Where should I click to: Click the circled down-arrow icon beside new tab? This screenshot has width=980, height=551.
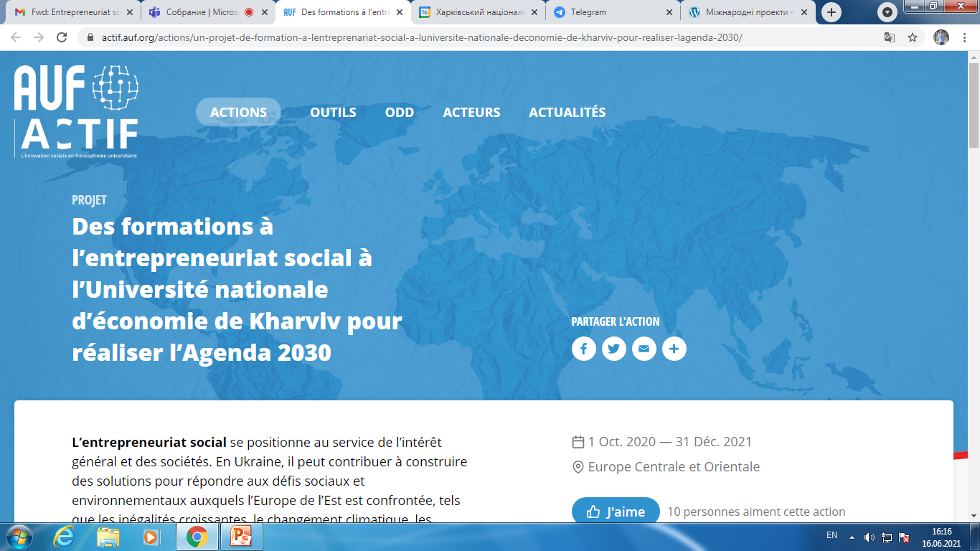(x=888, y=12)
